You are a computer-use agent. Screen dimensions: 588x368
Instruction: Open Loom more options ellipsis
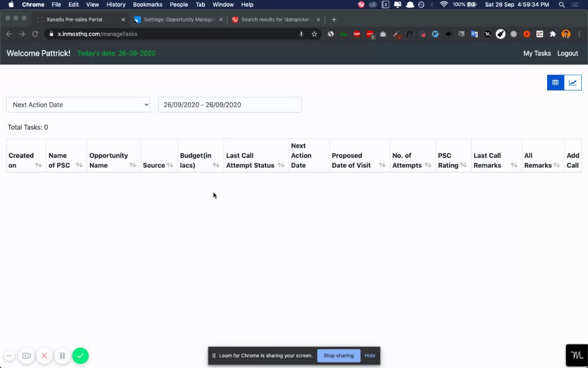(x=9, y=356)
